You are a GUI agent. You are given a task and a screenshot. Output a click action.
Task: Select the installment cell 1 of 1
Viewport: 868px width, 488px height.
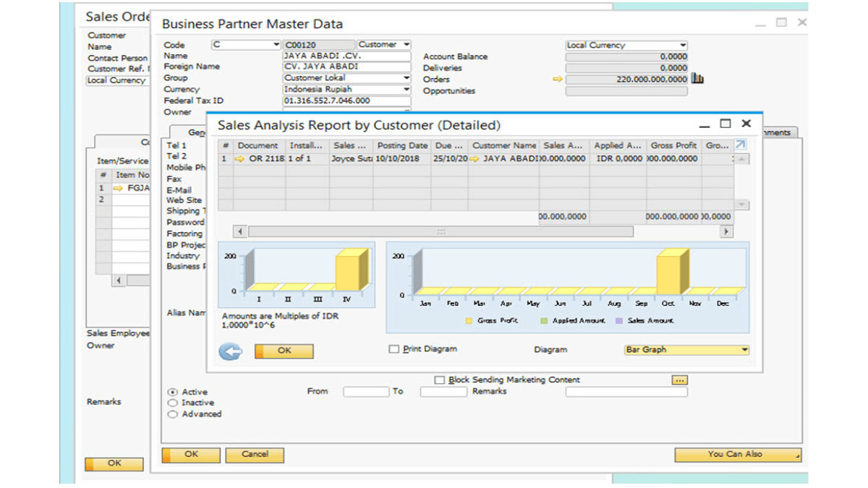coord(307,158)
